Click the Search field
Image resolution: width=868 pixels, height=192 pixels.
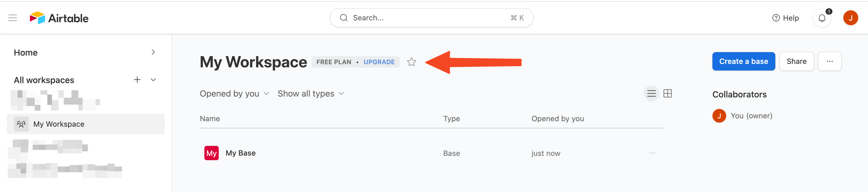[x=431, y=17]
